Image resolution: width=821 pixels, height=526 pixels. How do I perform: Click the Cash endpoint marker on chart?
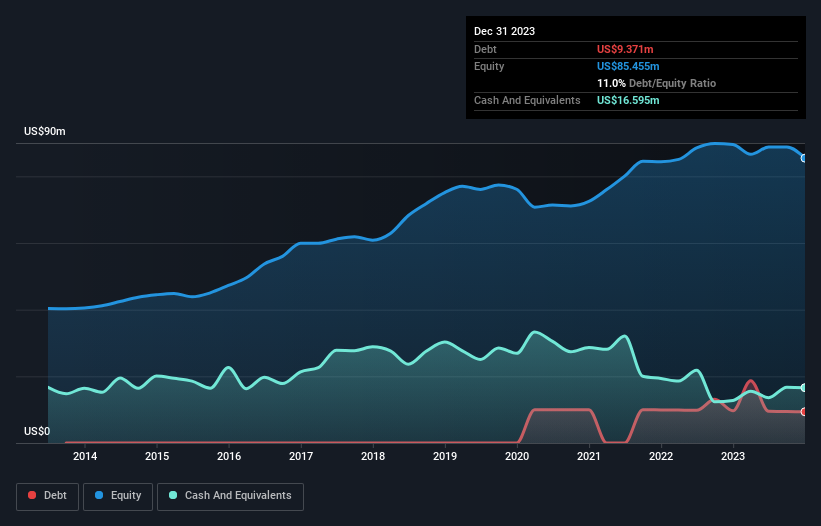click(804, 388)
